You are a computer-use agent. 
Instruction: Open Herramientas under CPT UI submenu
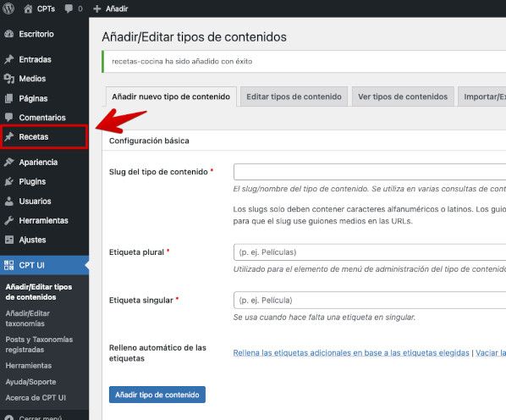coord(29,366)
